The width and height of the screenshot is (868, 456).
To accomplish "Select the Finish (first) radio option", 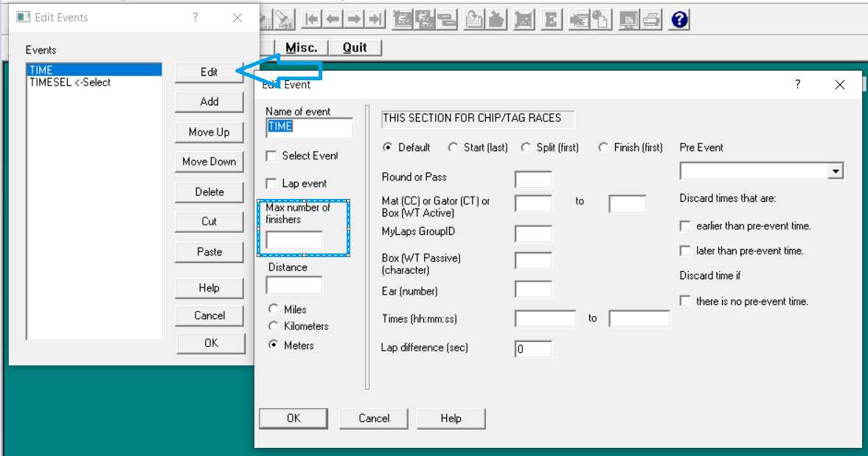I will pyautogui.click(x=603, y=147).
